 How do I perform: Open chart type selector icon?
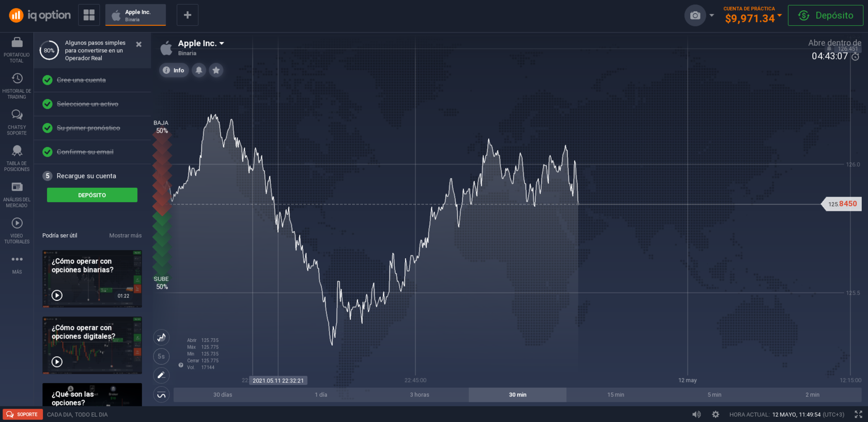click(x=161, y=338)
